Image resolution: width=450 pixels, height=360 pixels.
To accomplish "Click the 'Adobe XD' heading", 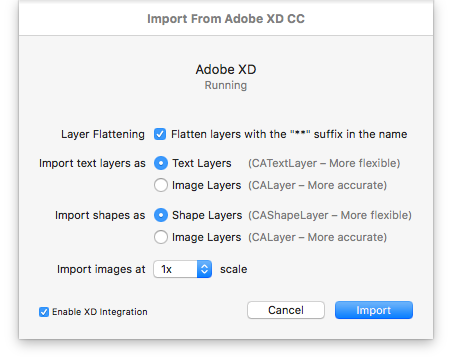I will point(226,70).
